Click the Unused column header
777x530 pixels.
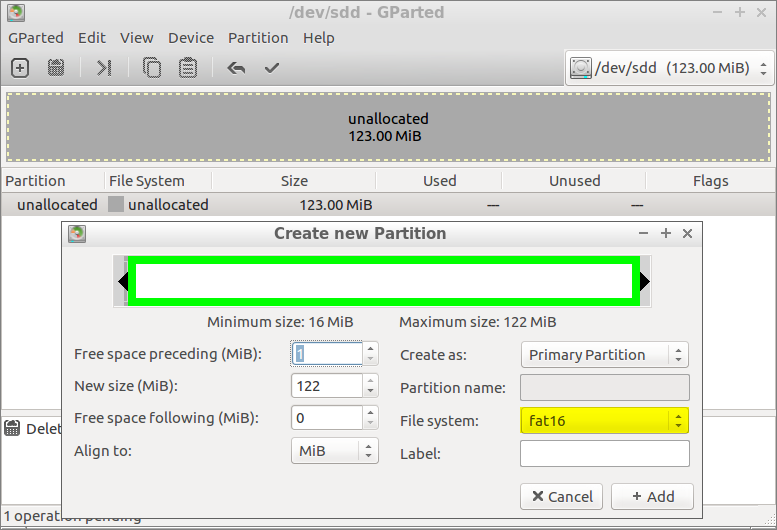[574, 181]
